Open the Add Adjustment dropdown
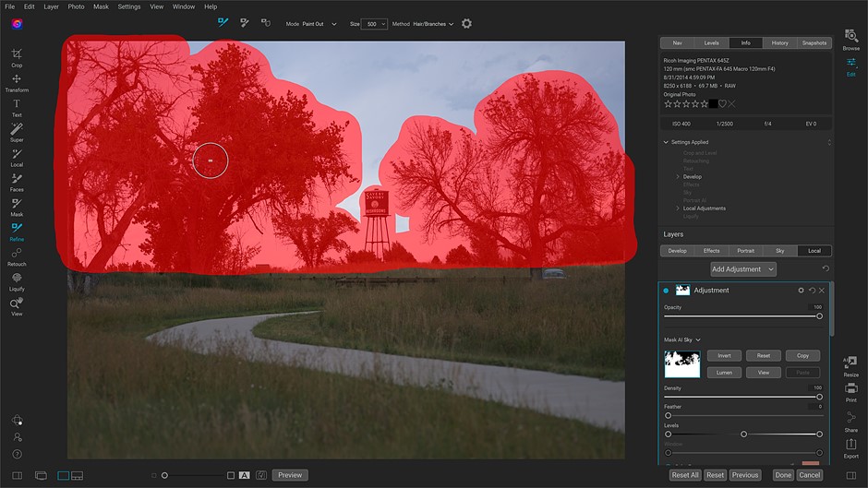 click(x=743, y=268)
